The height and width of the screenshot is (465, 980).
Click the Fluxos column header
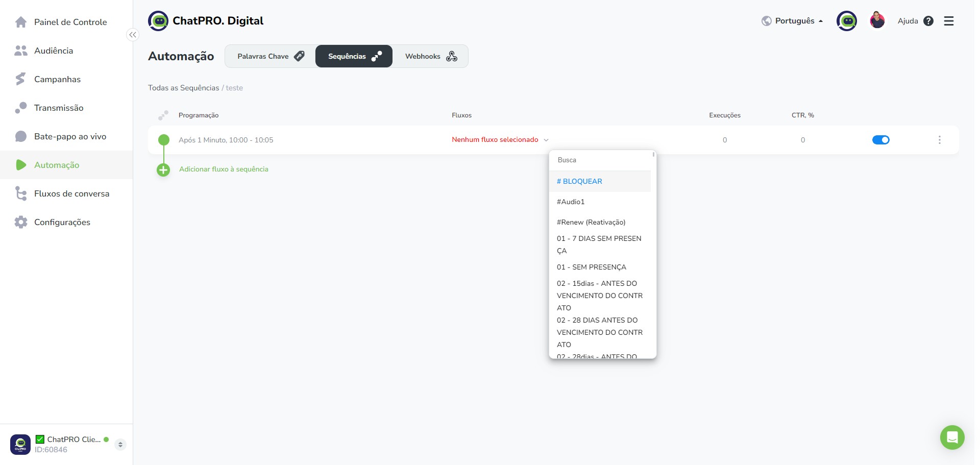(x=461, y=115)
